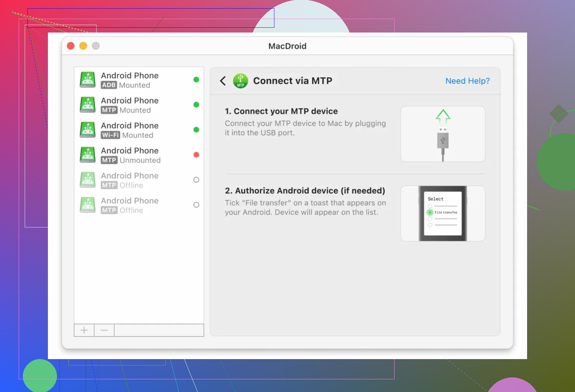
Task: Click the MacDroid window title
Action: coord(287,46)
